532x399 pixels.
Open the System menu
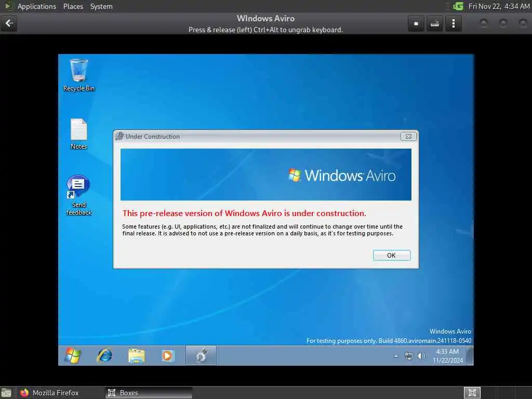point(101,6)
